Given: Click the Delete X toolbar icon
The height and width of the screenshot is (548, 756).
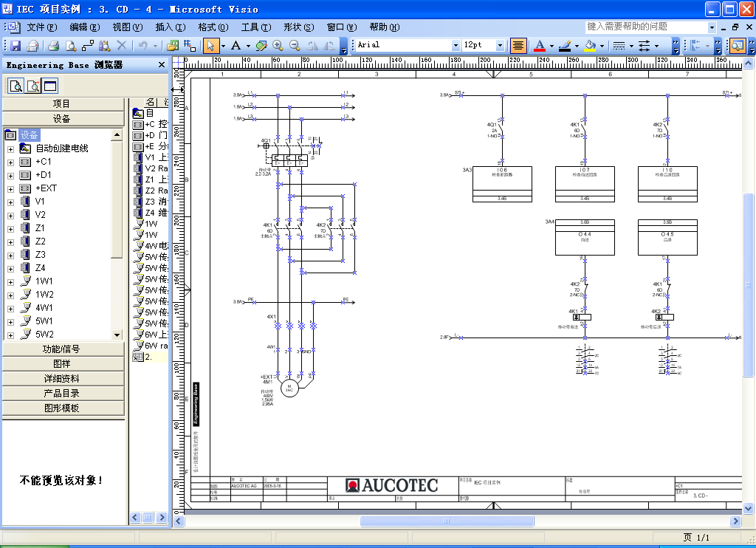Looking at the screenshot, I should click(122, 46).
